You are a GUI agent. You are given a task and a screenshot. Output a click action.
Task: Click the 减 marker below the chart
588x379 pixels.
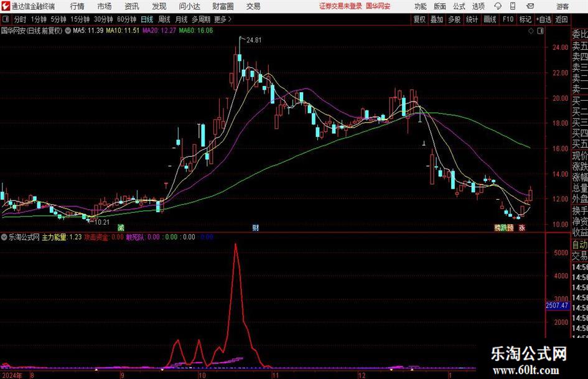(121, 227)
